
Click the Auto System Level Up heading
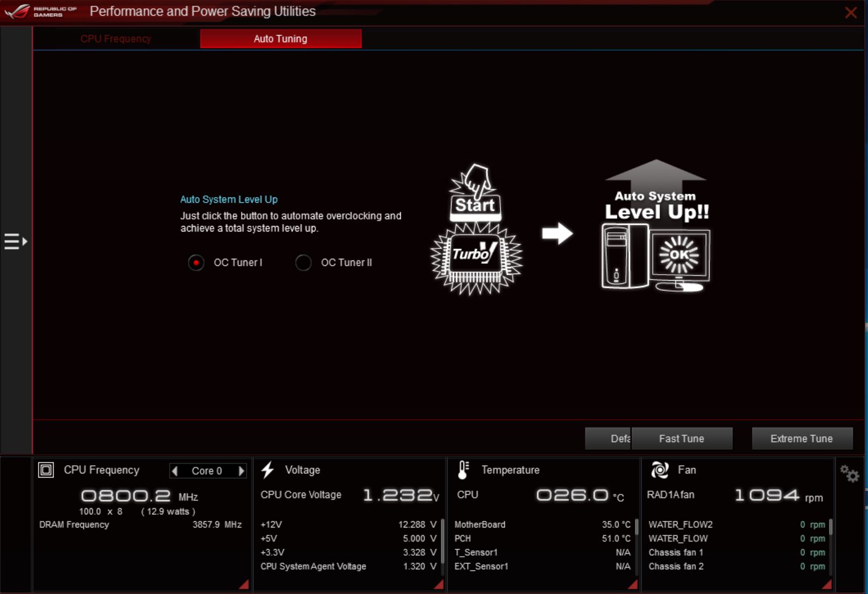pos(229,199)
